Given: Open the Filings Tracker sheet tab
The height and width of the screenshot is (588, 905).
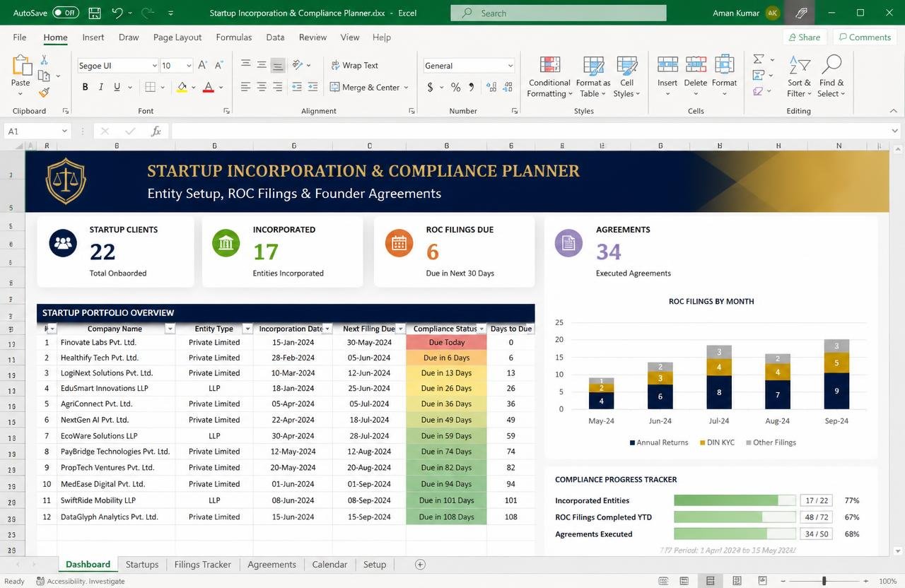Looking at the screenshot, I should (x=202, y=565).
